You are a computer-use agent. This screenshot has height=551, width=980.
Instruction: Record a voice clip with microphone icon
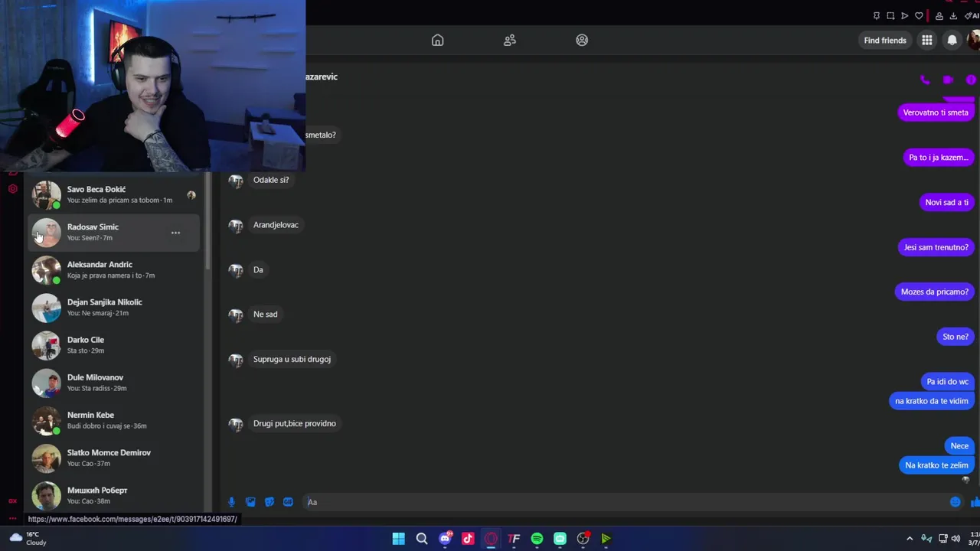[x=231, y=502]
